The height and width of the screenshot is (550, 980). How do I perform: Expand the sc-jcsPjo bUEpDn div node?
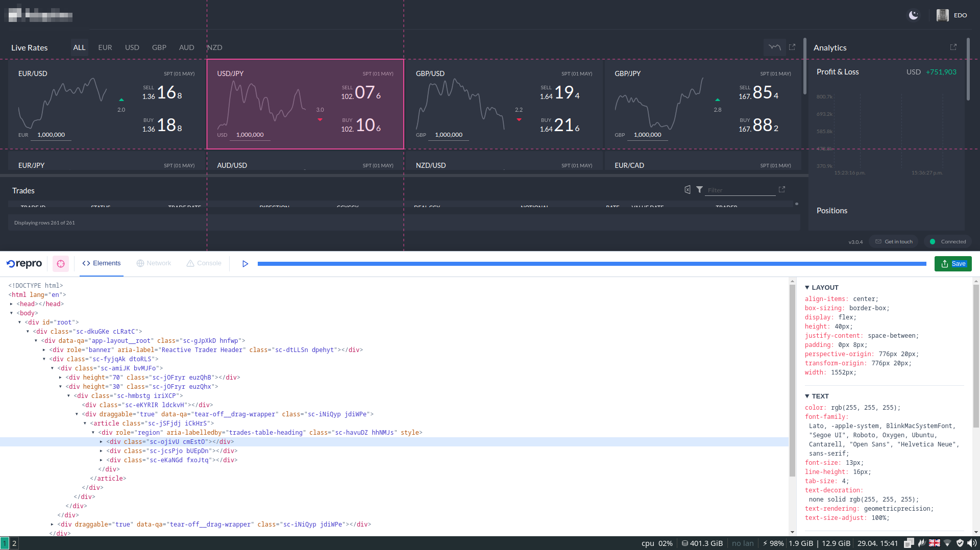pyautogui.click(x=101, y=451)
